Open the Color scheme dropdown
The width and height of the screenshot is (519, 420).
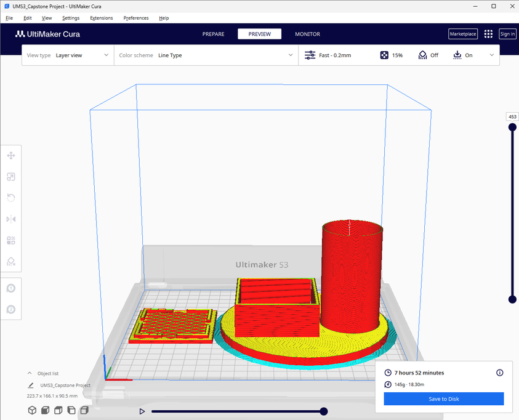[x=206, y=55]
